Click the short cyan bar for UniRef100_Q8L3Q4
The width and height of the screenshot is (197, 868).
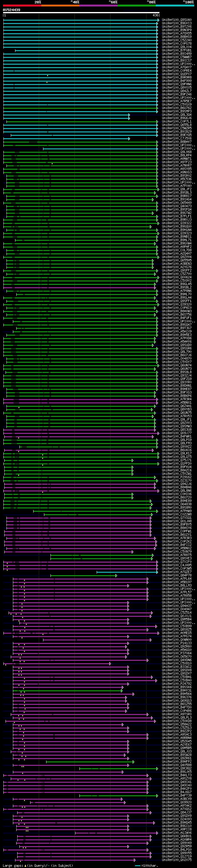67,115
